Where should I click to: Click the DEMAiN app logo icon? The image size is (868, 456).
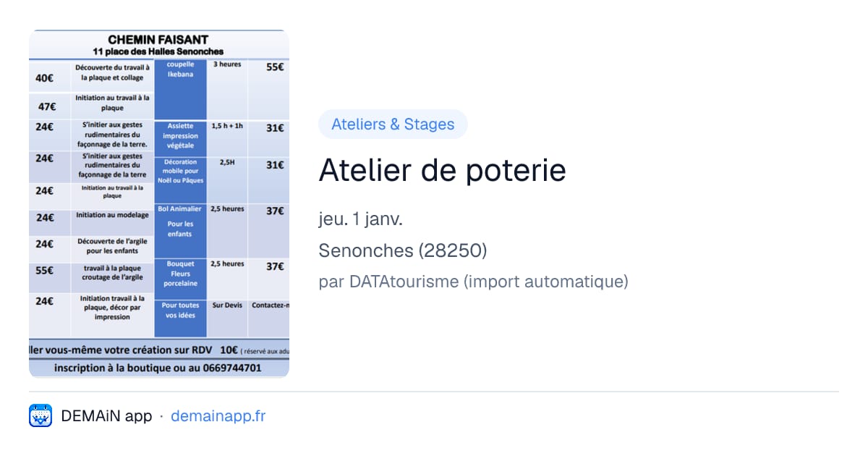(41, 416)
